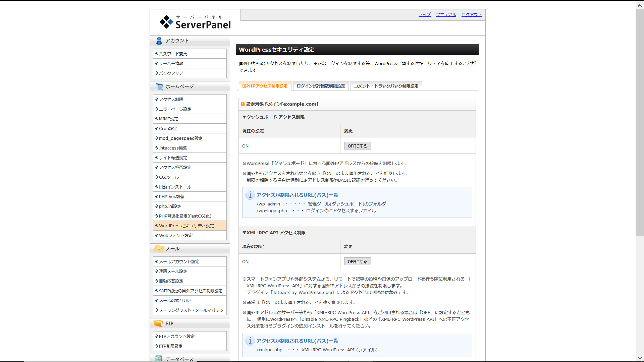Turn off XML-RPC API access restriction
Image resolution: width=644 pixels, height=362 pixels.
click(357, 261)
